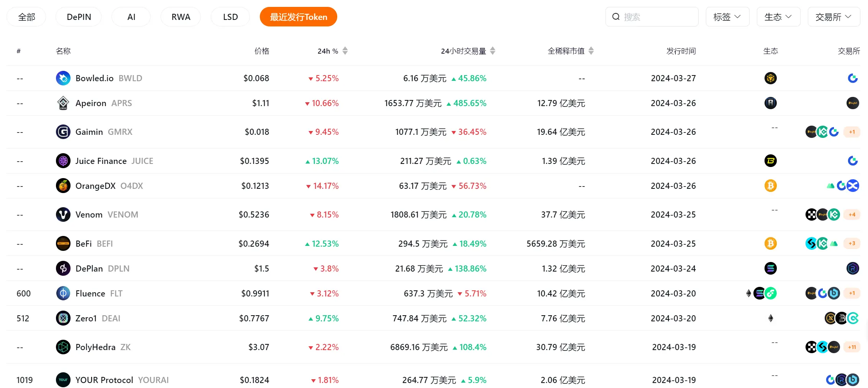The image size is (868, 388).
Task: Sort by 24h % column
Action: (x=345, y=51)
